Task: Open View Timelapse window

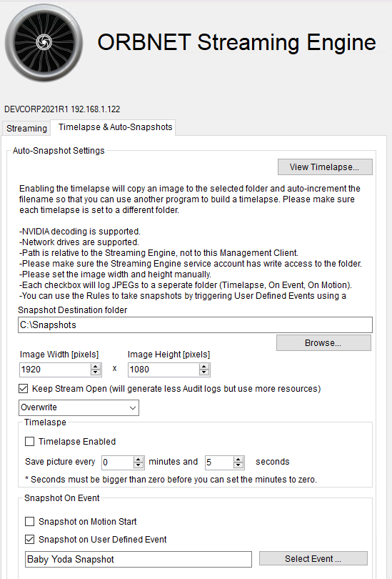Action: (x=325, y=167)
